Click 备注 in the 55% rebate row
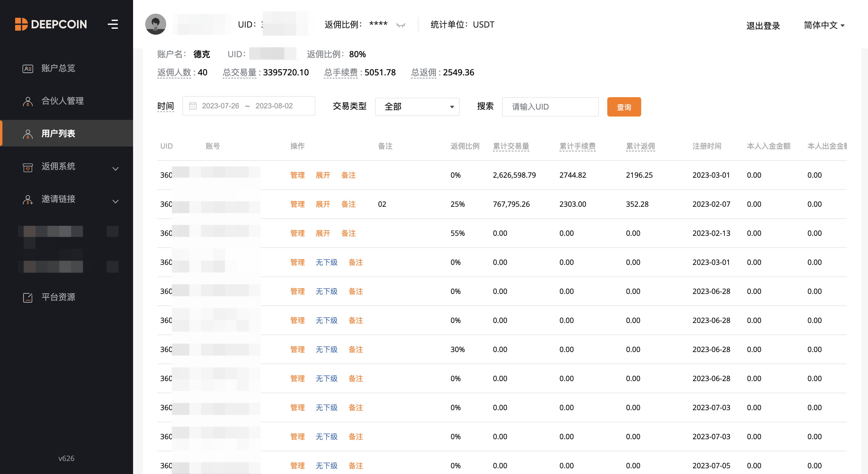The width and height of the screenshot is (868, 474). 348,233
